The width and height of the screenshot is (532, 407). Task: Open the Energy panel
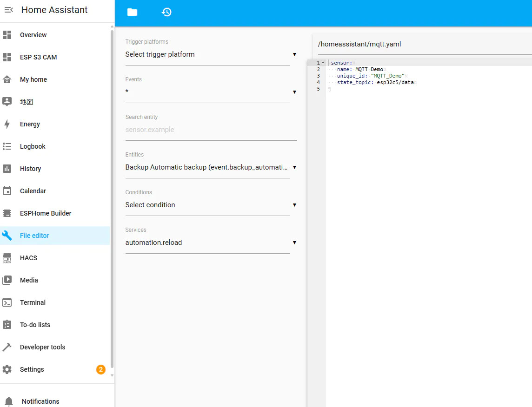[x=30, y=124]
